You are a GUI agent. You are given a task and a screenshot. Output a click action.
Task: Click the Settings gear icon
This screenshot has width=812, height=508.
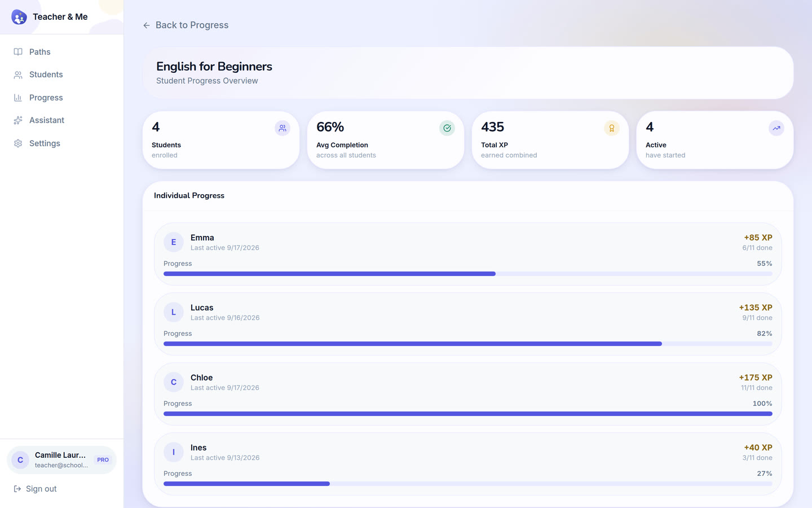[18, 143]
